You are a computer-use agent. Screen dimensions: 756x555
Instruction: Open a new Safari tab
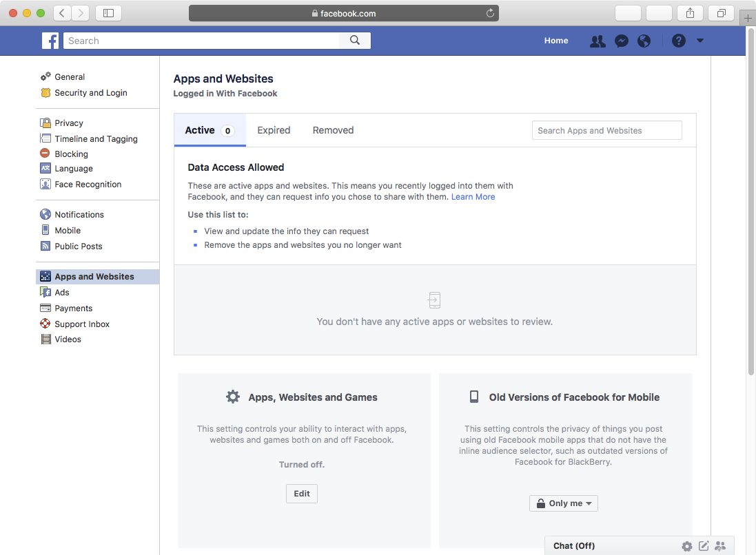click(747, 19)
